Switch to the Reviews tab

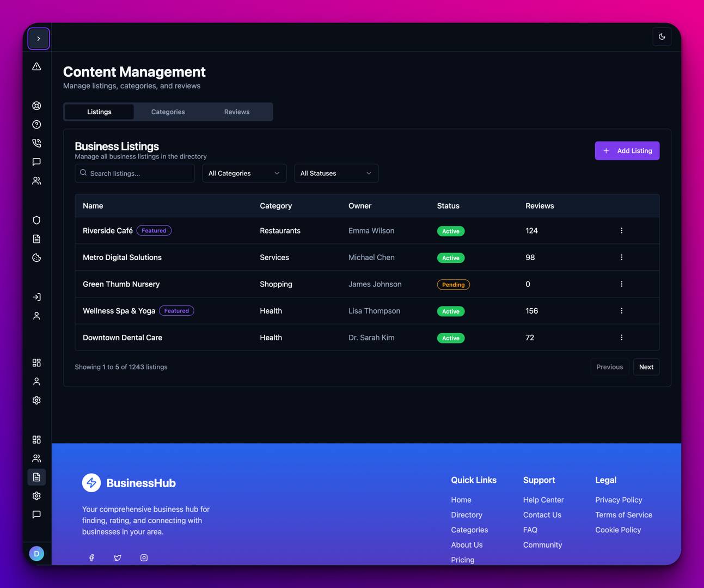click(237, 112)
